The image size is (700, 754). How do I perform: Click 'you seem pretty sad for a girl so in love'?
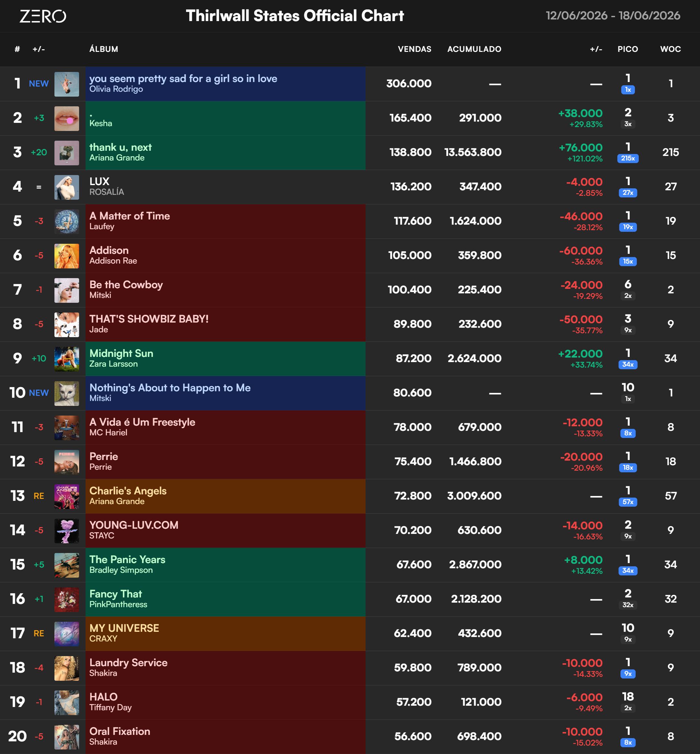point(183,78)
